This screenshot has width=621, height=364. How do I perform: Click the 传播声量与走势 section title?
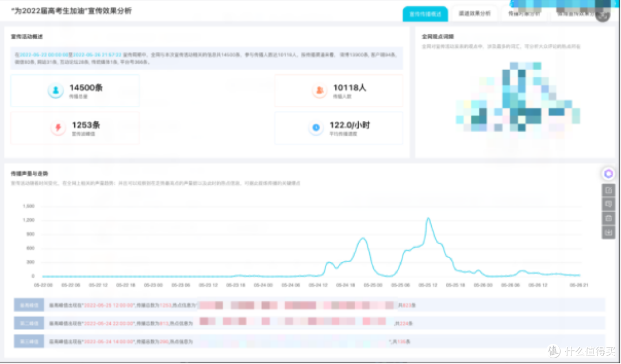29,174
